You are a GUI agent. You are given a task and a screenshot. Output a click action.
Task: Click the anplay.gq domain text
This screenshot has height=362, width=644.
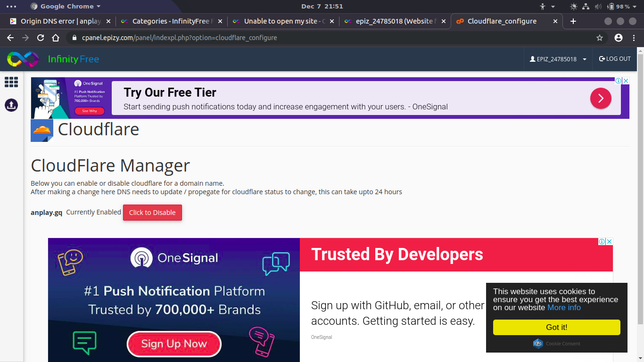(x=47, y=213)
